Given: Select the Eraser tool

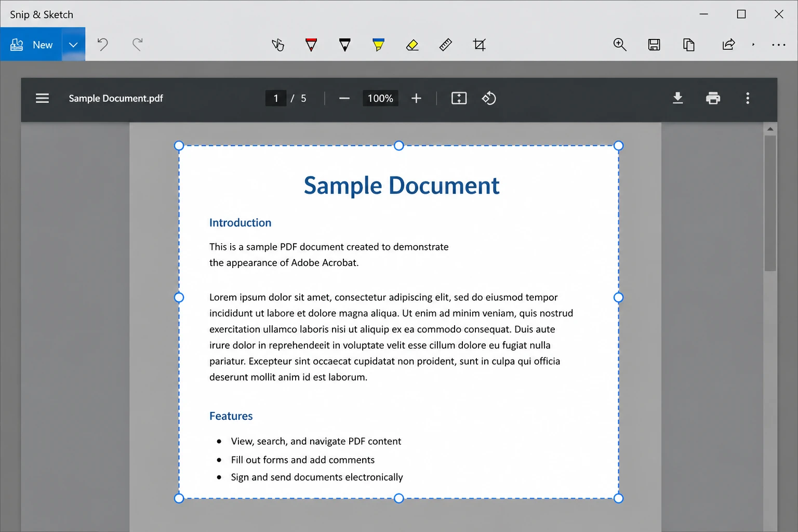Looking at the screenshot, I should tap(412, 45).
